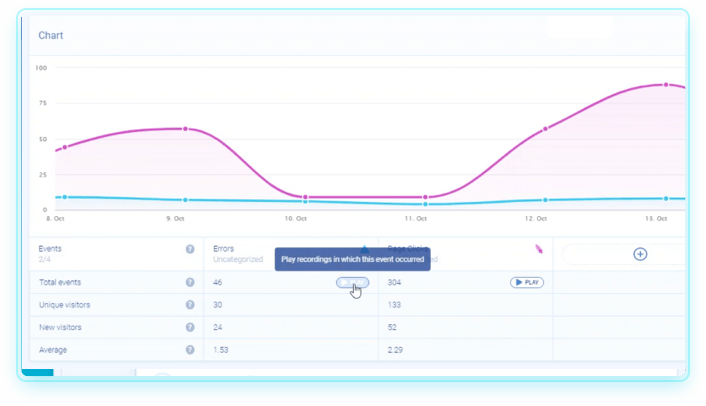This screenshot has height=406, width=706.
Task: Click the unique visitors value 133
Action: (394, 305)
